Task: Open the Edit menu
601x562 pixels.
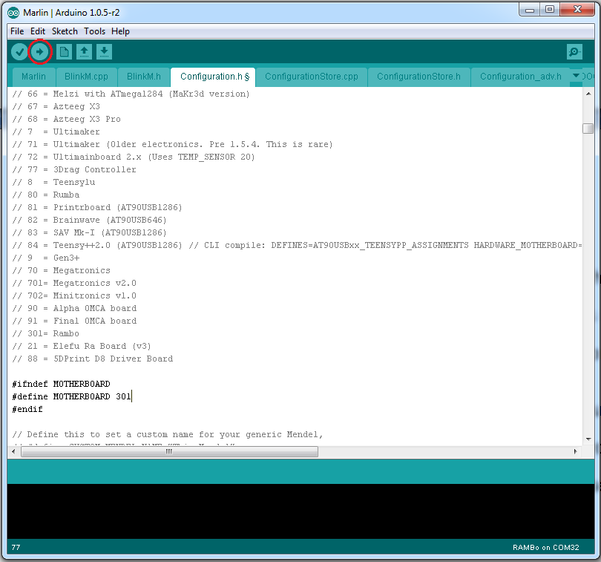Action: [x=38, y=31]
